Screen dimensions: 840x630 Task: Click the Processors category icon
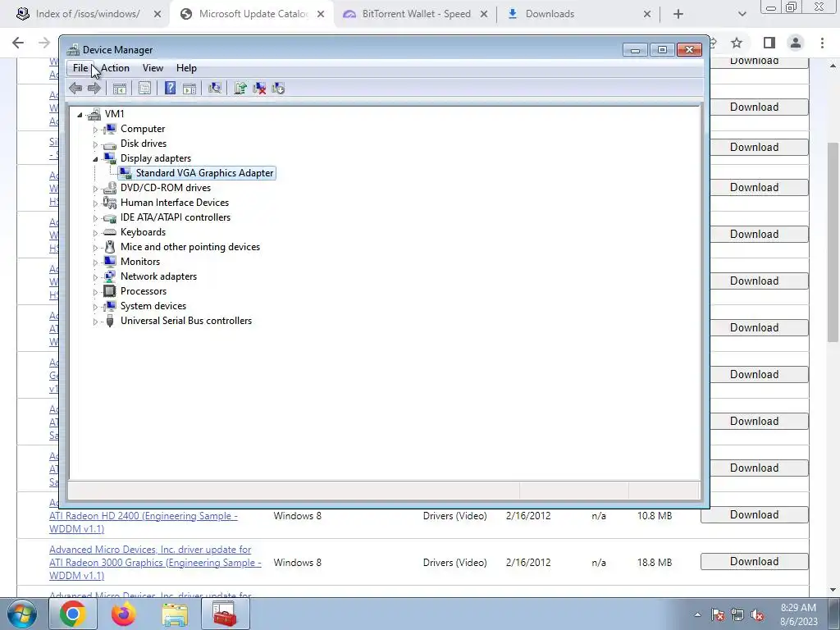click(109, 291)
